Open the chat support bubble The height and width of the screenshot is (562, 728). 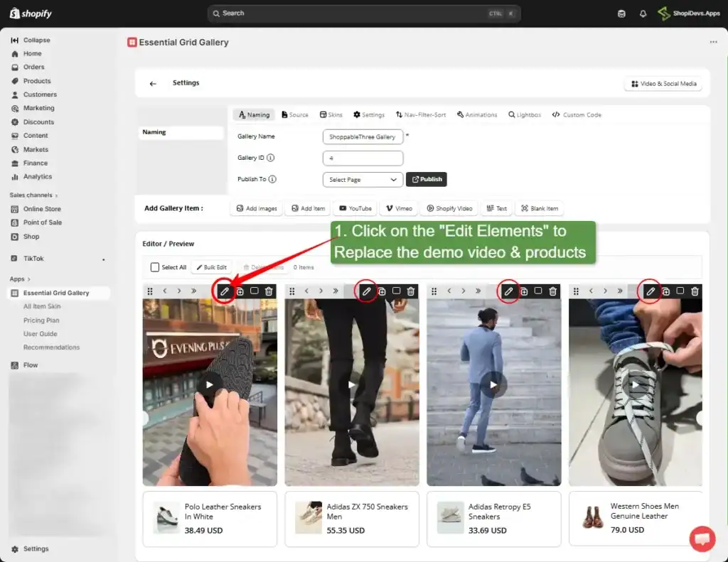click(702, 539)
